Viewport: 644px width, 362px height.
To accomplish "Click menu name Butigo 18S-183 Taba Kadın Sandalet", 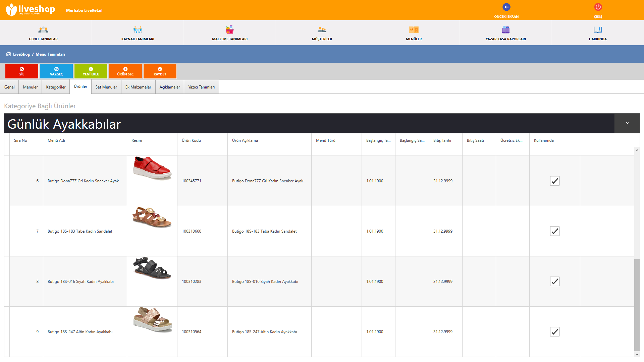I will coord(80,231).
